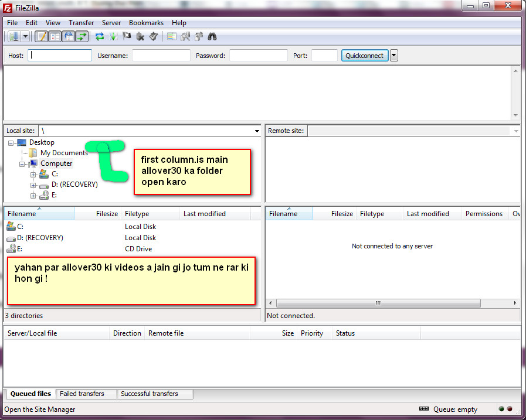This screenshot has width=526, height=420.
Task: Disconnect from the current server
Action: coord(140,36)
